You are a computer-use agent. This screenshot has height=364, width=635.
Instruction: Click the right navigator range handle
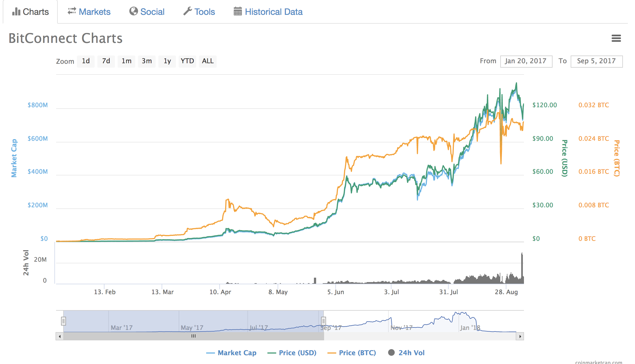[x=323, y=321]
